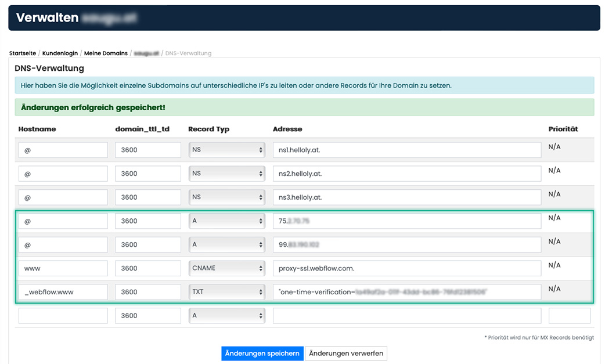Click the Hostname column header
The height and width of the screenshot is (364, 605).
tap(37, 129)
